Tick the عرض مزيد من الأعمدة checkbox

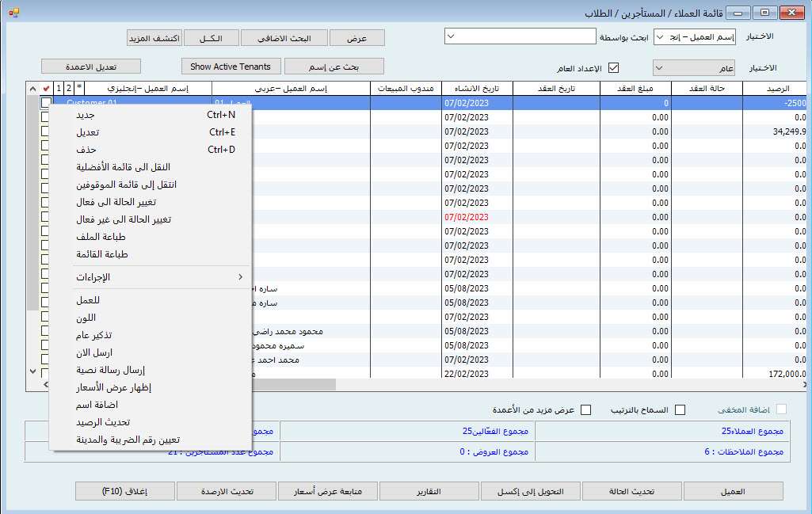coord(586,409)
